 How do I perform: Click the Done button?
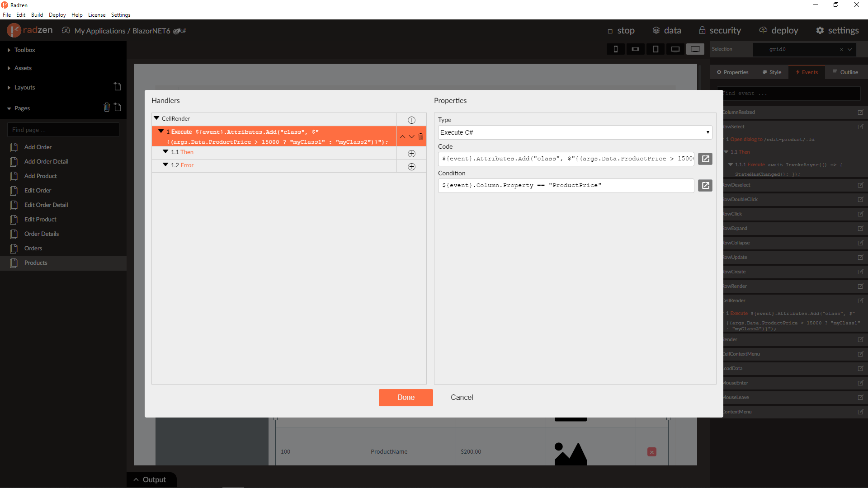click(x=406, y=398)
